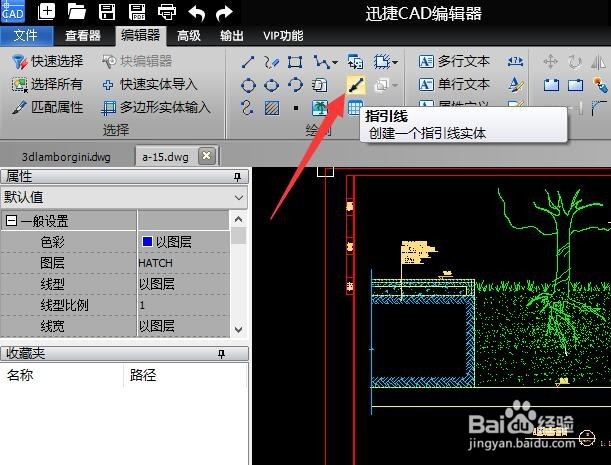Select the Line drawing tool
The image size is (611, 465).
pyautogui.click(x=248, y=62)
